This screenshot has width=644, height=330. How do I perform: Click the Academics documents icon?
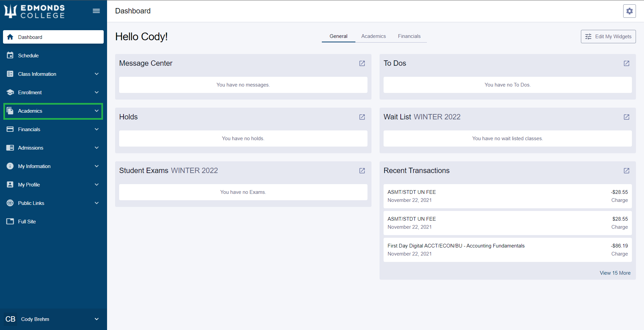(10, 111)
